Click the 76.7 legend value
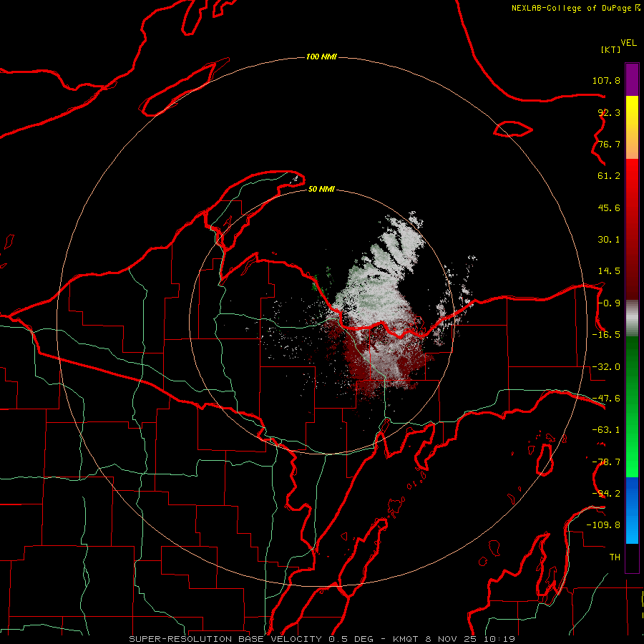The image size is (644, 644). tap(609, 144)
